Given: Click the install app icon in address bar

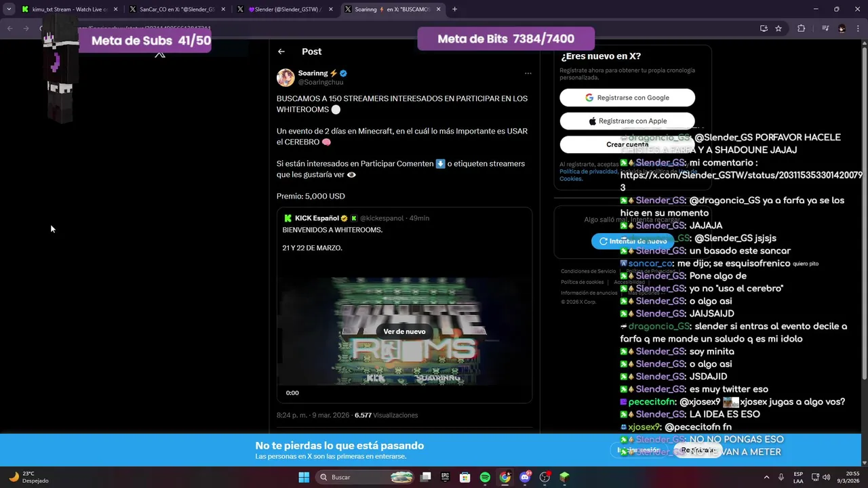Looking at the screenshot, I should [764, 28].
